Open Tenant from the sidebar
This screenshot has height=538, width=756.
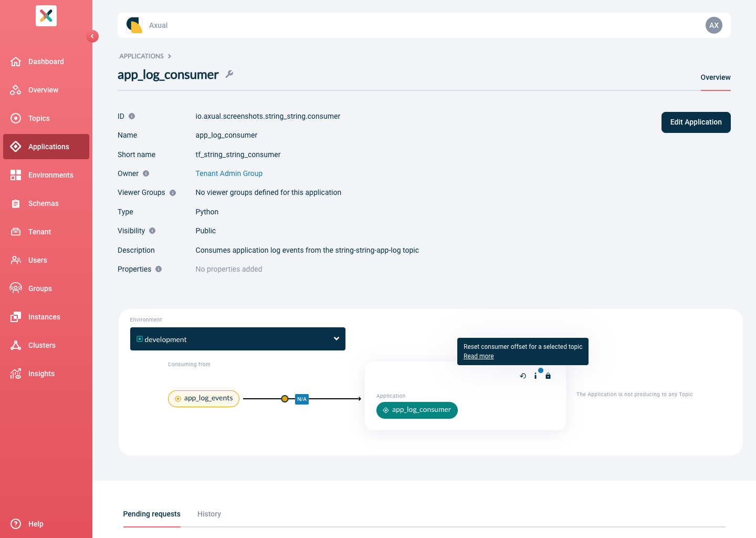pyautogui.click(x=46, y=232)
